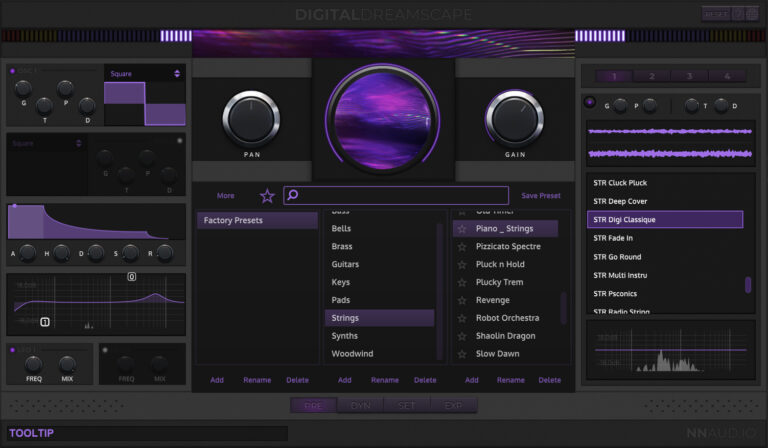Click the preset list scrollbar handle
This screenshot has height=448, width=768.
[563, 308]
